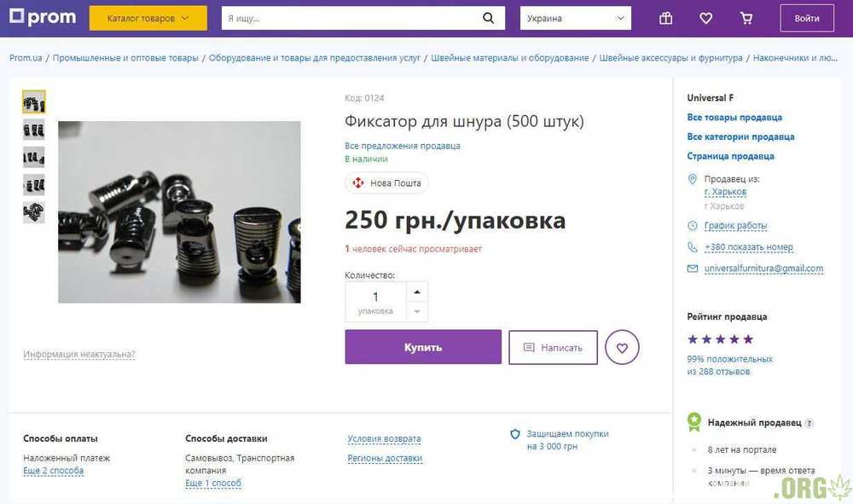
Task: Click the phone icon near number
Action: click(693, 247)
